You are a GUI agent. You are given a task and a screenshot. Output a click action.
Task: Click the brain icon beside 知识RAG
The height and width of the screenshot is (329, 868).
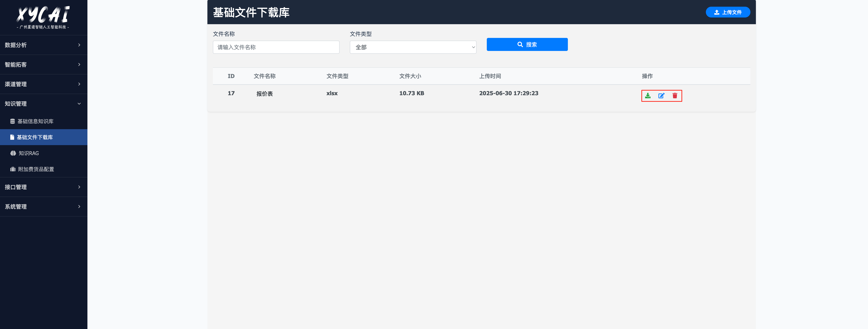pos(13,153)
